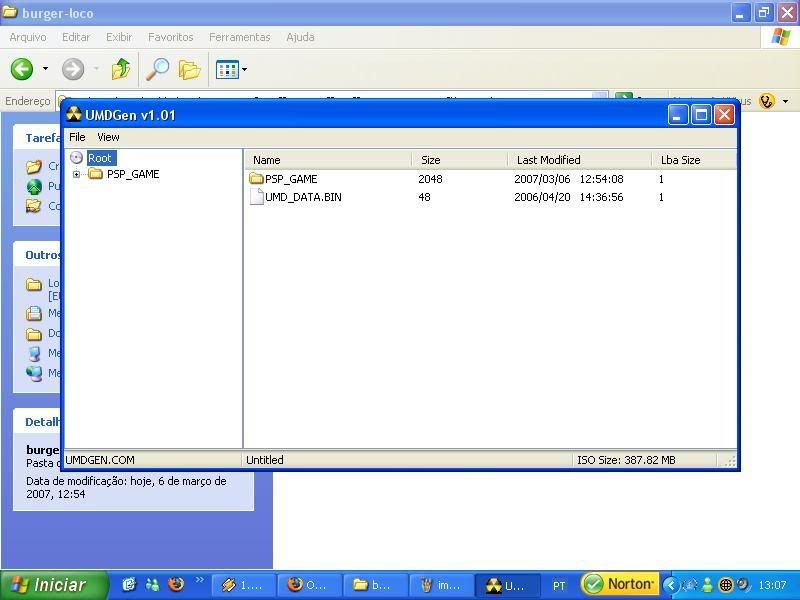Click the Explorer address bar field

pos(332,96)
